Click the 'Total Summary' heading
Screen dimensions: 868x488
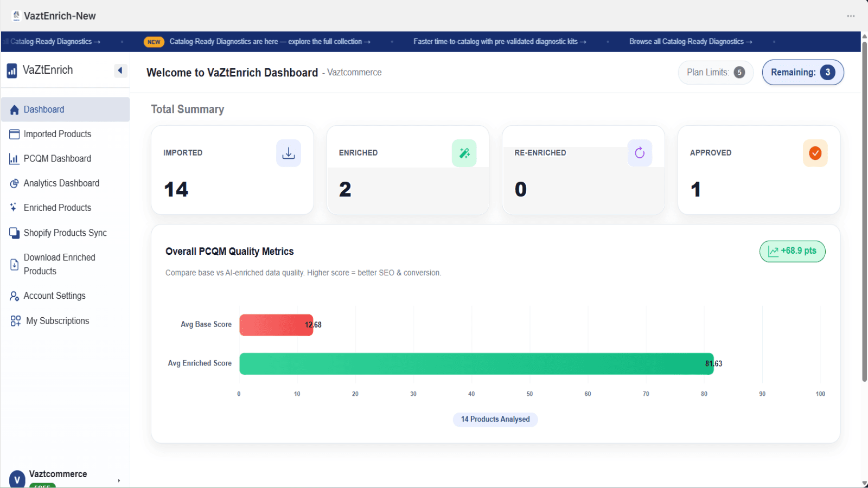188,110
